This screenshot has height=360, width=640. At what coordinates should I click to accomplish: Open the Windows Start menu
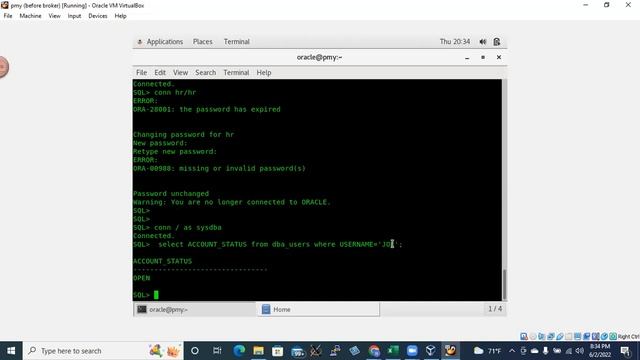pyautogui.click(x=11, y=351)
